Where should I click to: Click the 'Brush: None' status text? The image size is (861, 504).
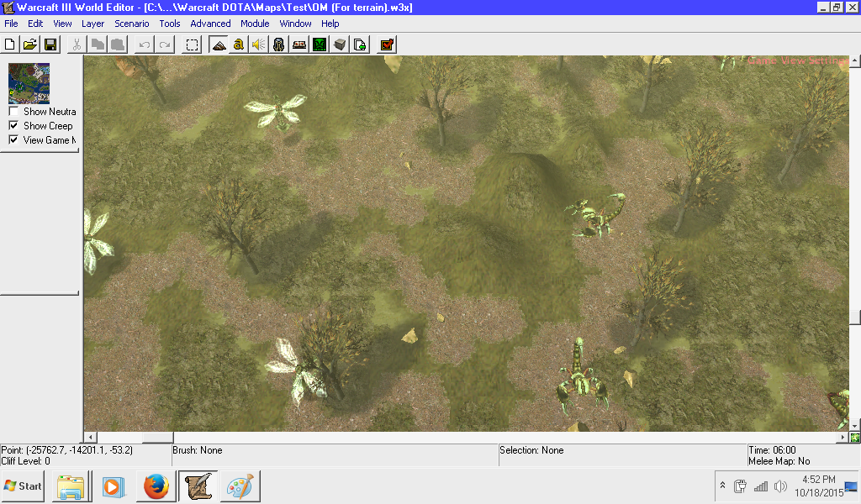(198, 450)
